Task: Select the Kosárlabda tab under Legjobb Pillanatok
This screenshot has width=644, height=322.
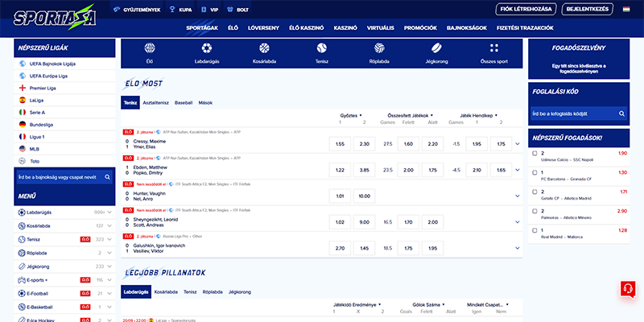Action: click(x=166, y=291)
